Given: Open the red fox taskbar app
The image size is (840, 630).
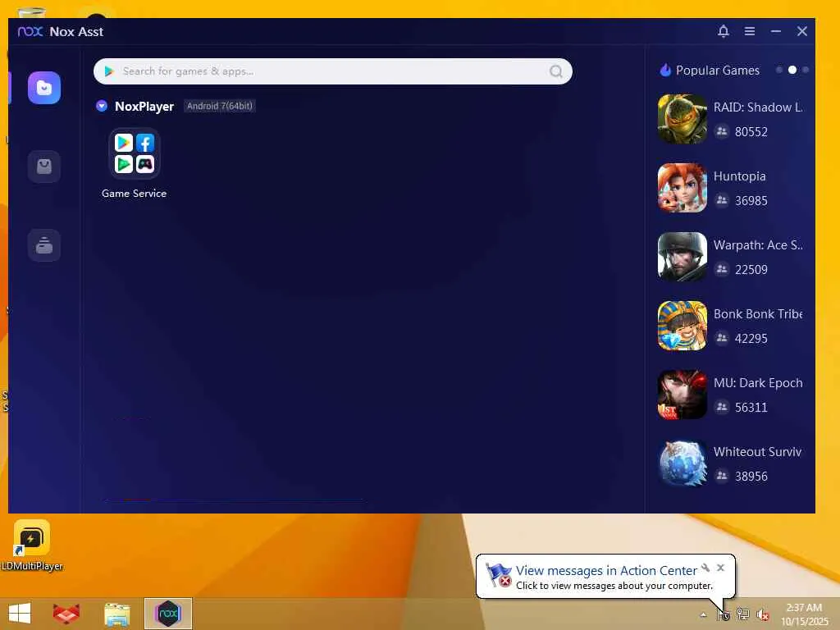Looking at the screenshot, I should click(66, 614).
